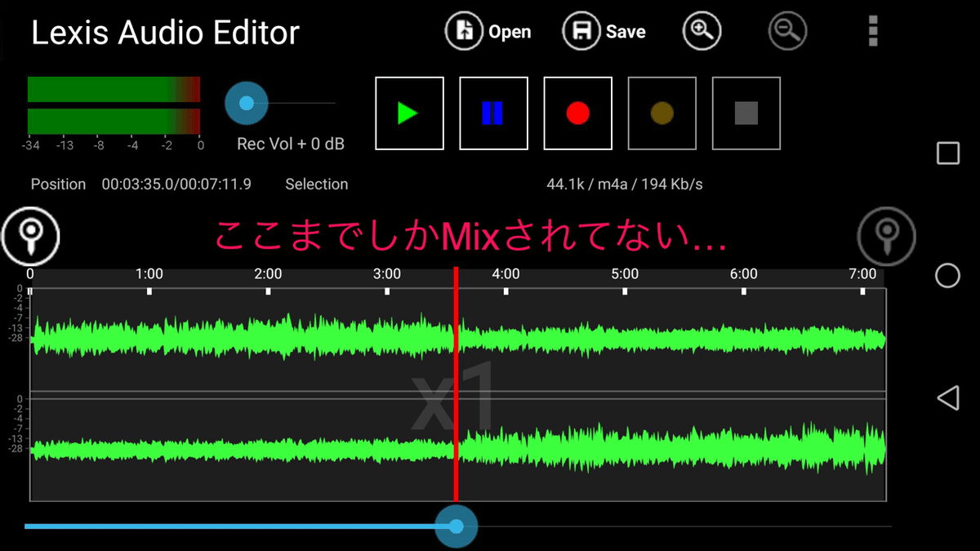Adjust the Rec Vol slider knob
Screen dimensions: 980x551
pos(246,103)
